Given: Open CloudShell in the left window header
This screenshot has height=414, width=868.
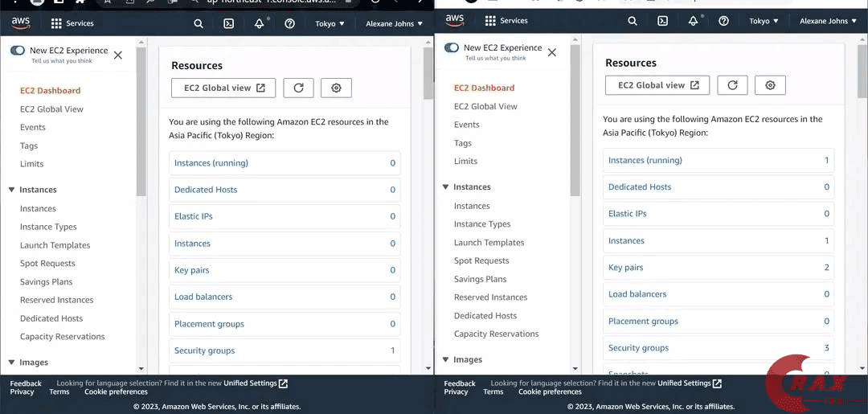Looking at the screenshot, I should coord(228,24).
